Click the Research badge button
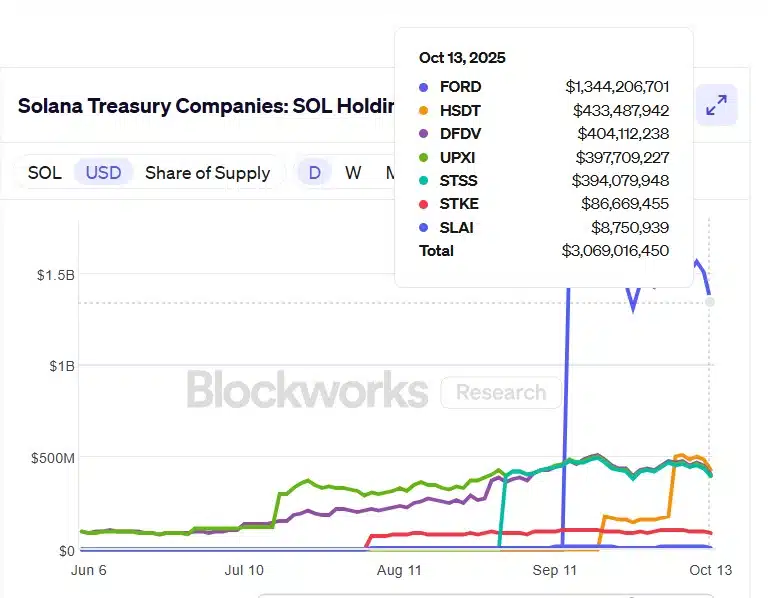 (501, 392)
